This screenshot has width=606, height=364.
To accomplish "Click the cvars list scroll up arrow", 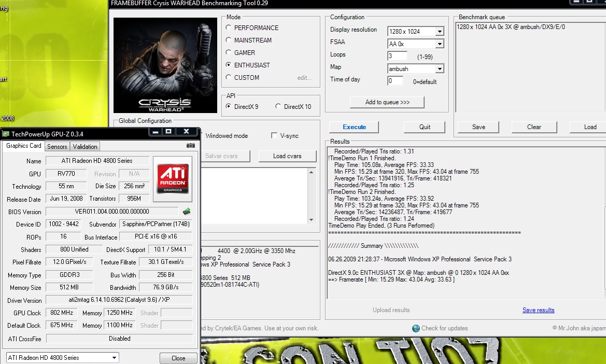I will (311, 172).
